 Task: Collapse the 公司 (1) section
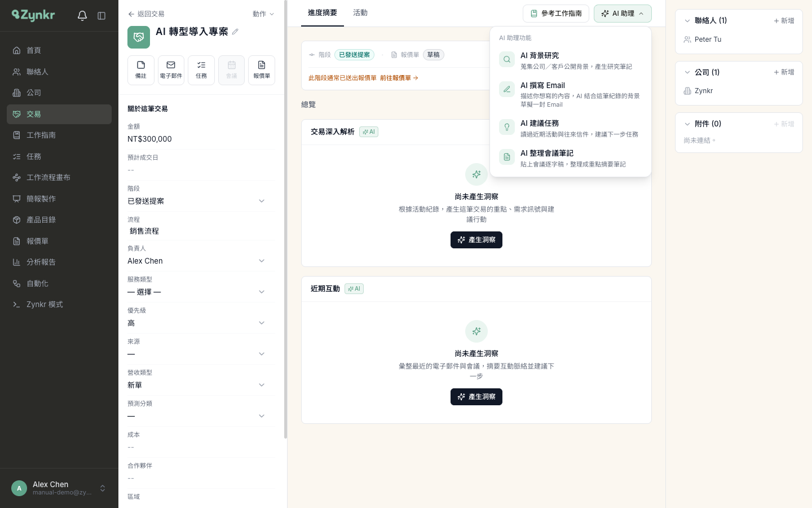(x=687, y=72)
